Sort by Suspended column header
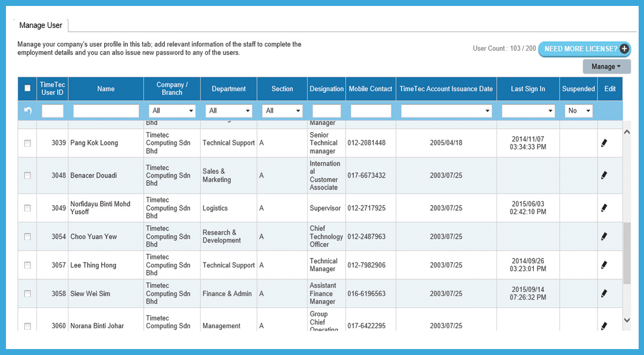 [x=579, y=89]
